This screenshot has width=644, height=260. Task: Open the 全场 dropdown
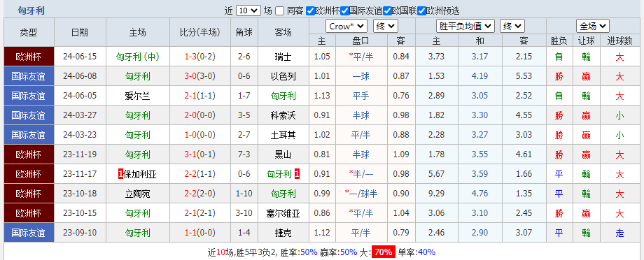coord(592,27)
